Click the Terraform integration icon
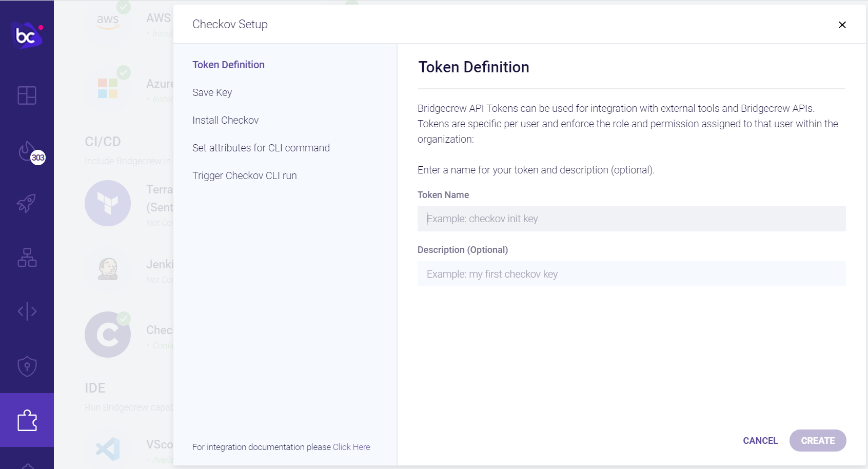The image size is (868, 469). point(108,203)
